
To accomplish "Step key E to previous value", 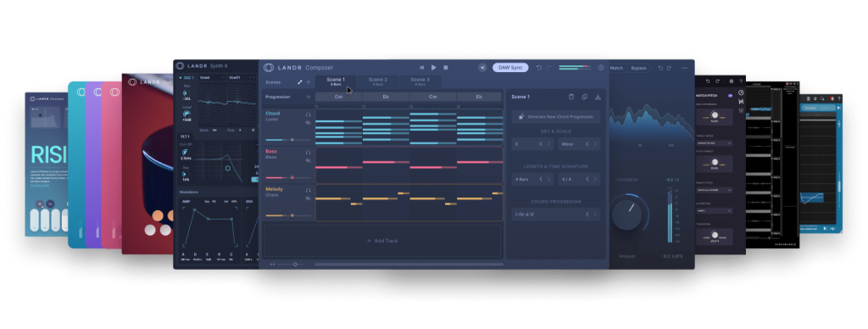I will (x=542, y=144).
